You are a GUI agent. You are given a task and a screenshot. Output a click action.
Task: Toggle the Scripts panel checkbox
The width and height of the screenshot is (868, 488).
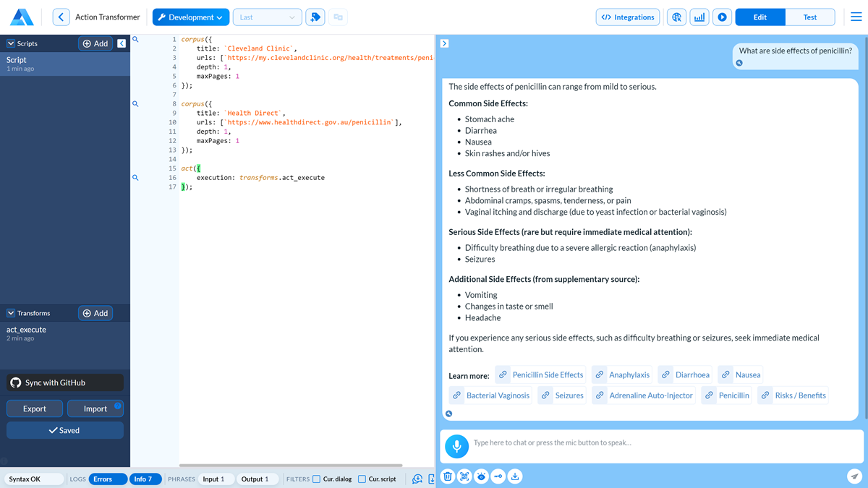(12, 43)
